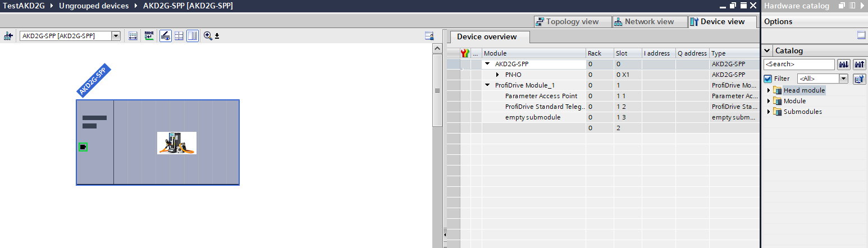868x248 pixels.
Task: Open the <All> filter profile dropdown
Action: [x=843, y=79]
